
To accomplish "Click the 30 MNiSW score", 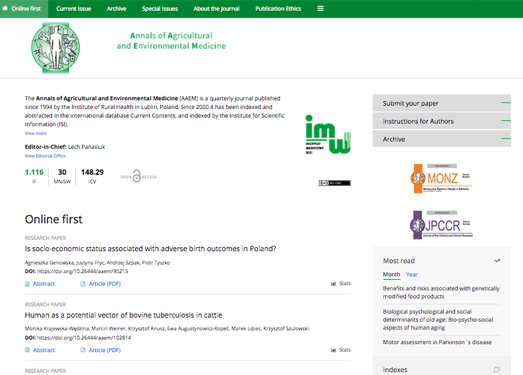I will [x=62, y=172].
